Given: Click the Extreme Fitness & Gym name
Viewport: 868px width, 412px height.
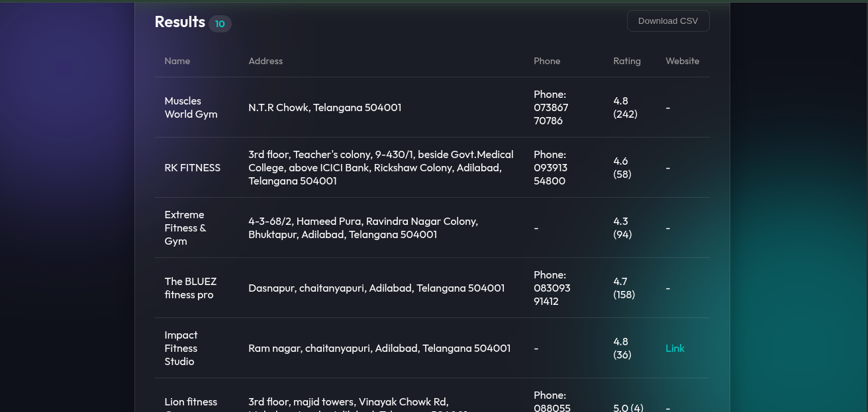Looking at the screenshot, I should tap(185, 228).
